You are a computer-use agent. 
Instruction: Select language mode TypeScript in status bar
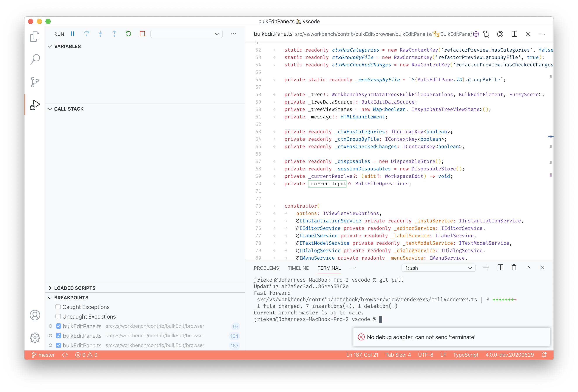[x=466, y=355]
